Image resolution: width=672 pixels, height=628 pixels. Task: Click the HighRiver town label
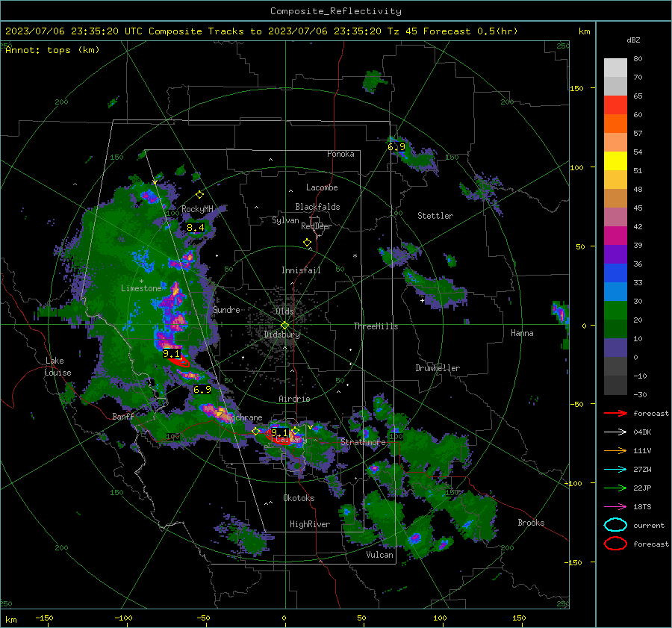point(310,524)
